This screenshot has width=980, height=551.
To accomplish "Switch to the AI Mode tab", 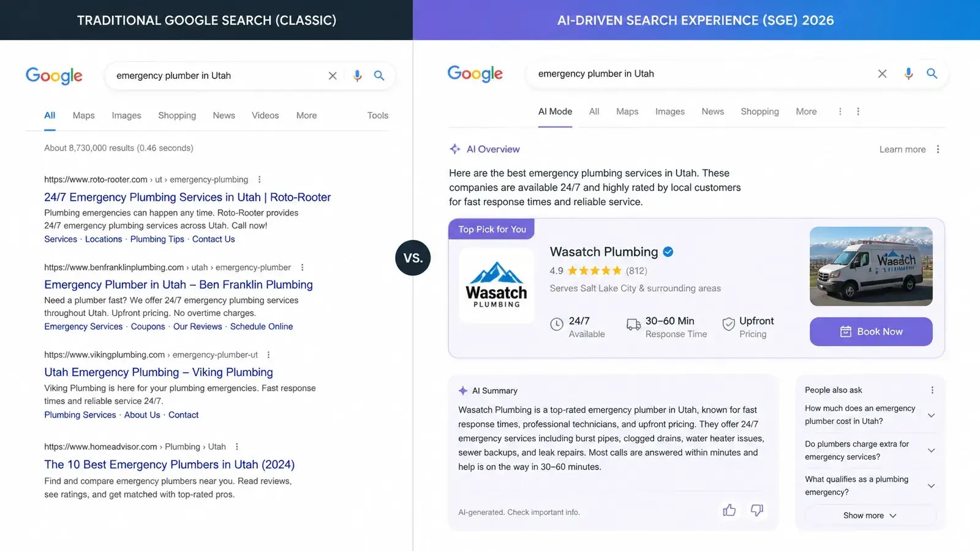I will 555,111.
